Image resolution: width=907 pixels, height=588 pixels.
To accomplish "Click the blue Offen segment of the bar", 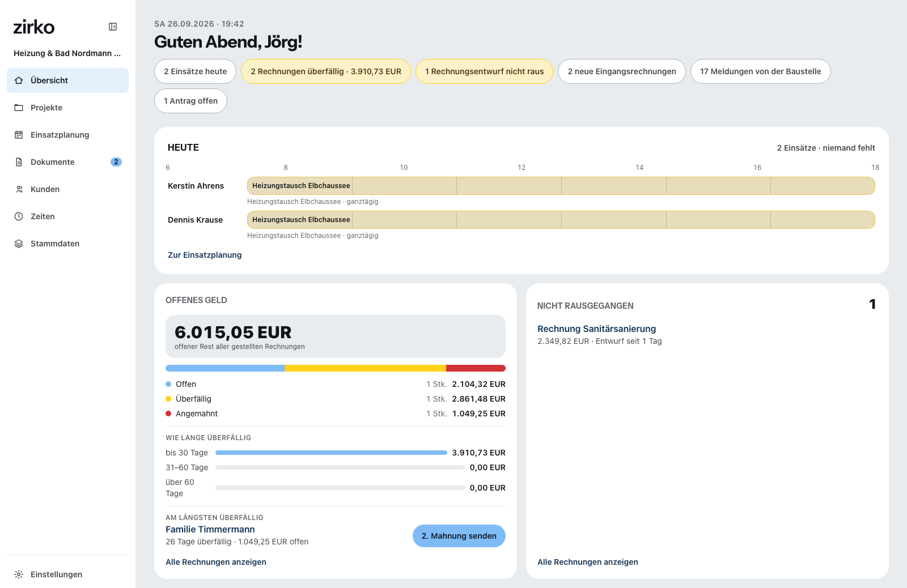I will 225,368.
